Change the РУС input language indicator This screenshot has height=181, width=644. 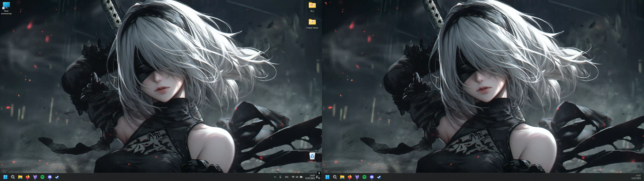point(287,177)
